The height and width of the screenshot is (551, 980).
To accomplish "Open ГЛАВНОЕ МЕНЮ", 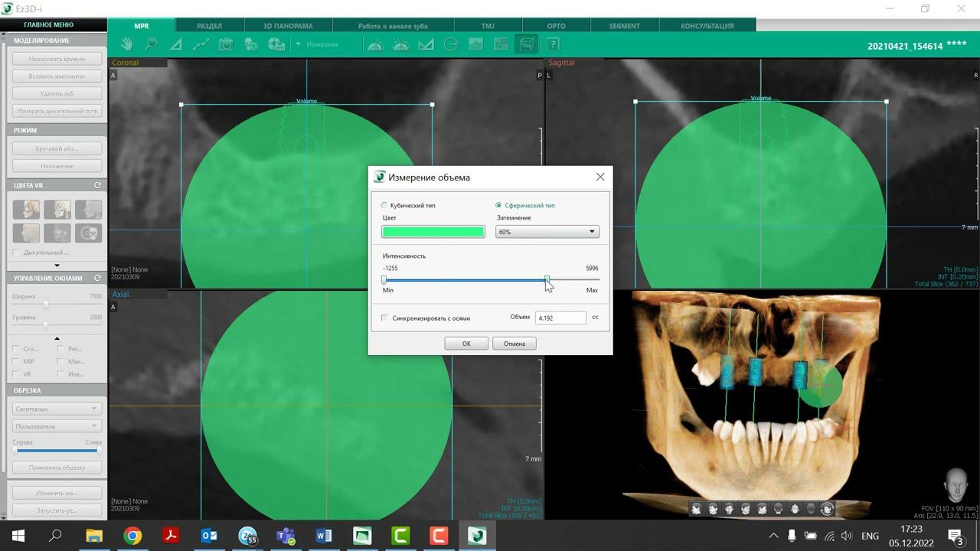I will (x=49, y=25).
